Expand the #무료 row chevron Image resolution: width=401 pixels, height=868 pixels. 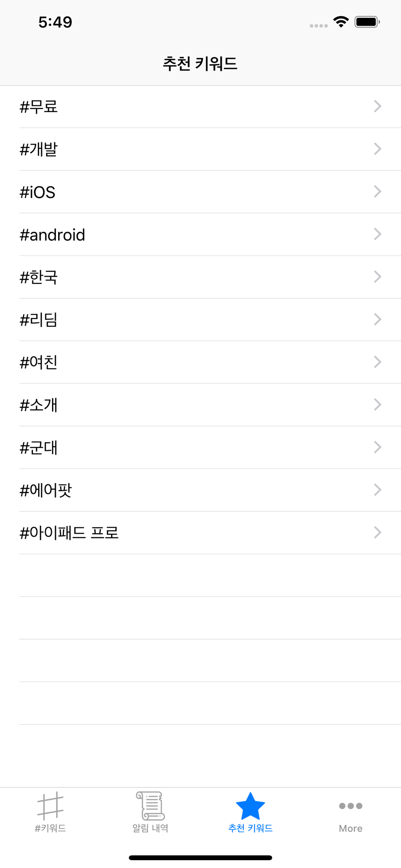coord(378,106)
